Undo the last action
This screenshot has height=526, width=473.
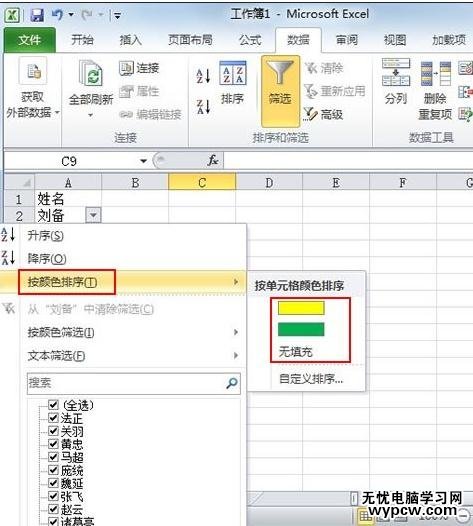tap(57, 15)
